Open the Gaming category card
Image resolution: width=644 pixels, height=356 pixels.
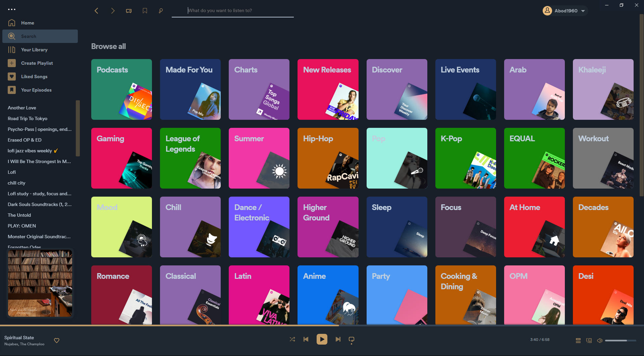tap(121, 158)
